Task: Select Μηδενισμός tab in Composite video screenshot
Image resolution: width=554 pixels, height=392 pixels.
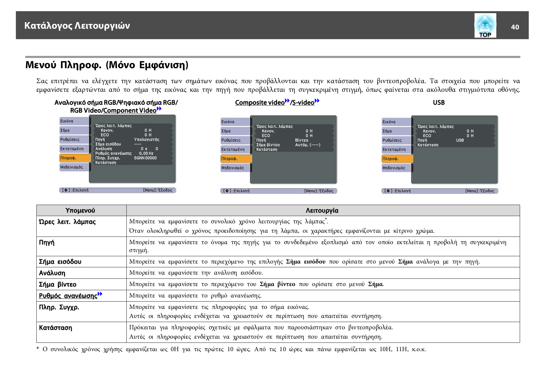Action: [x=235, y=168]
